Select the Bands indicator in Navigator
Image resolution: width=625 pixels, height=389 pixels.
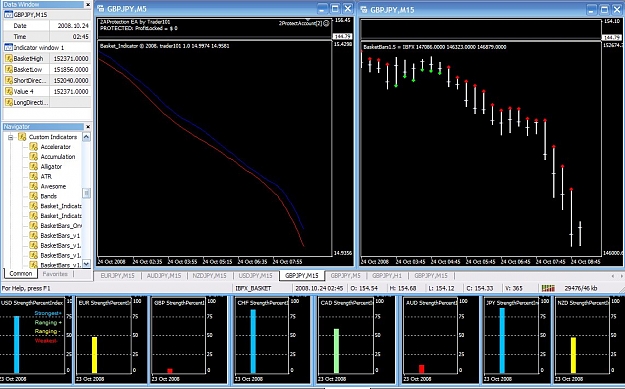(x=49, y=196)
